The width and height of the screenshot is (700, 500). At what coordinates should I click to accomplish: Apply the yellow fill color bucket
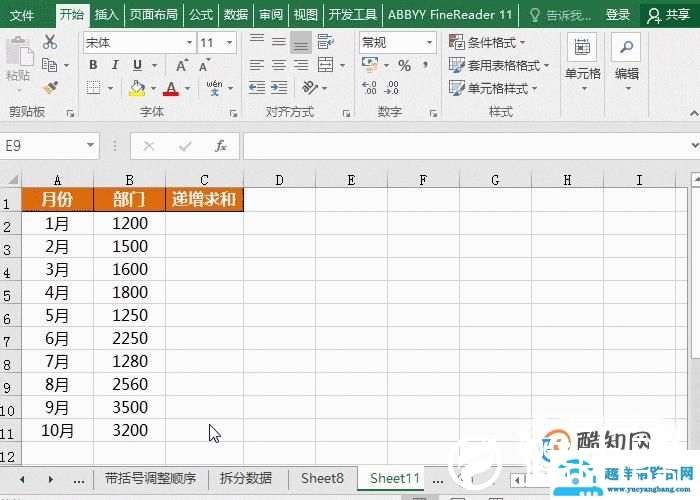pos(137,88)
